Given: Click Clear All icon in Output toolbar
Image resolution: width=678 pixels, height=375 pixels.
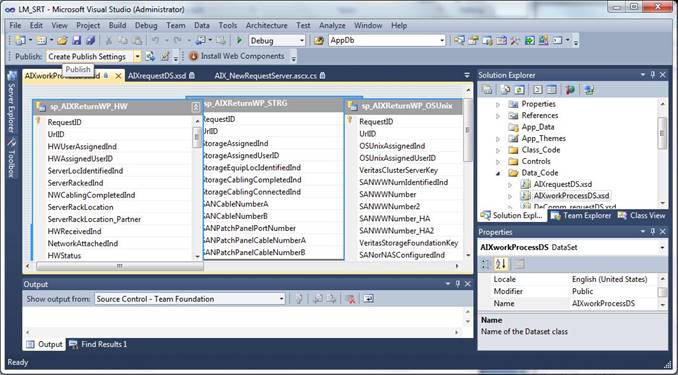Looking at the screenshot, I should tap(351, 299).
